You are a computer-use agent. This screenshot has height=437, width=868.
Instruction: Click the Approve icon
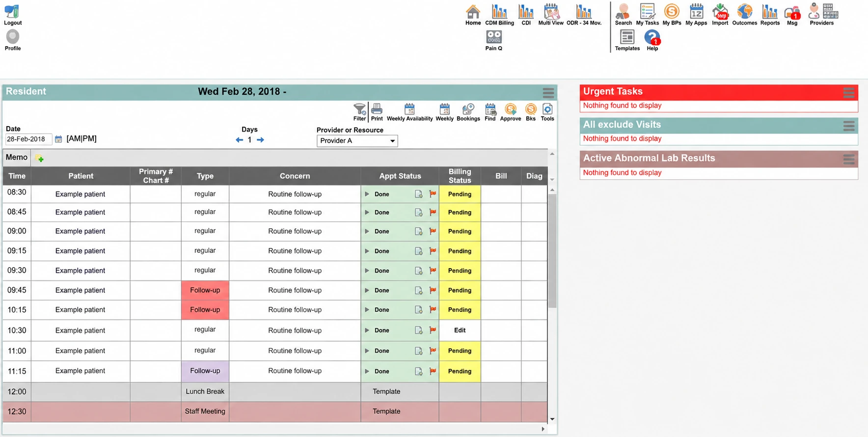(x=511, y=109)
